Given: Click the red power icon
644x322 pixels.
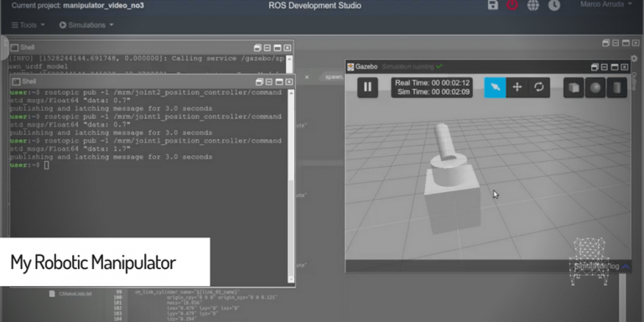Looking at the screenshot, I should (512, 5).
